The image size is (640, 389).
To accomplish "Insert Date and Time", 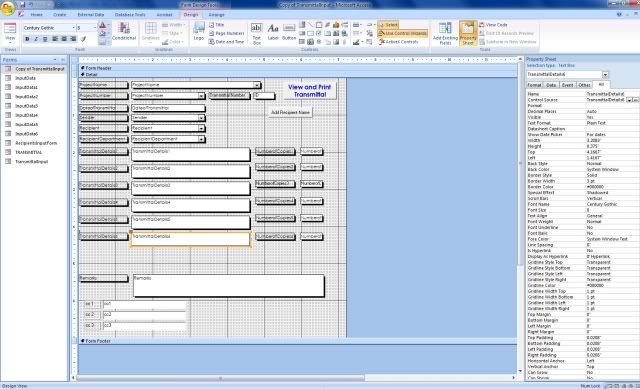I will pyautogui.click(x=227, y=42).
